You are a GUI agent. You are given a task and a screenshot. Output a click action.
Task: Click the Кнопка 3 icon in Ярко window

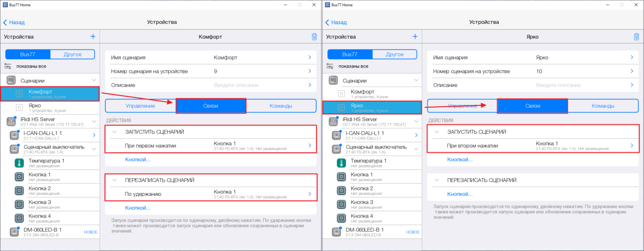(x=341, y=204)
